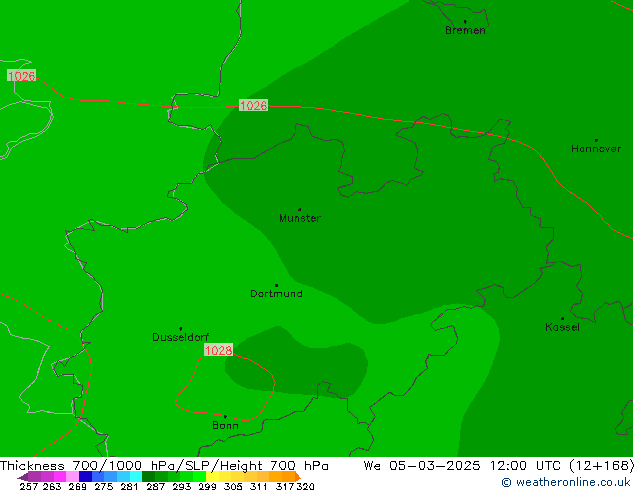Image resolution: width=634 pixels, height=490 pixels.
Task: Click the 257 legend value
Action: pyautogui.click(x=29, y=486)
